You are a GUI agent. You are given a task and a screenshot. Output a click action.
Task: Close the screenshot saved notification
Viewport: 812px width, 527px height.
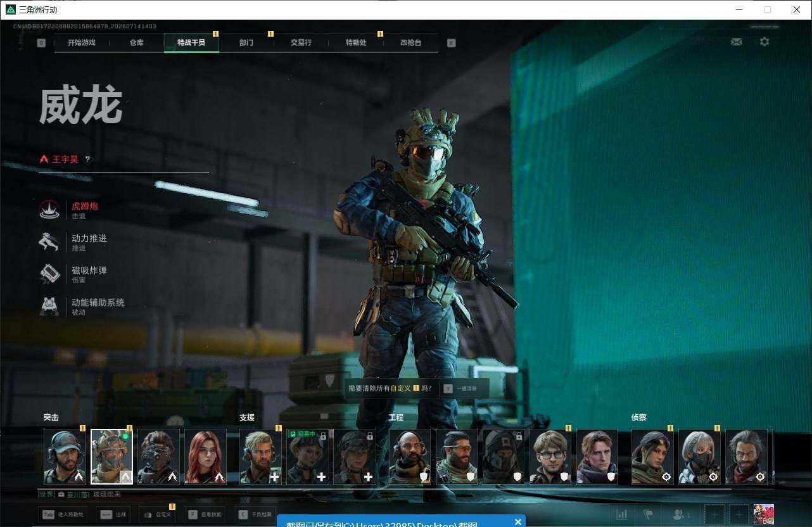coord(518,522)
